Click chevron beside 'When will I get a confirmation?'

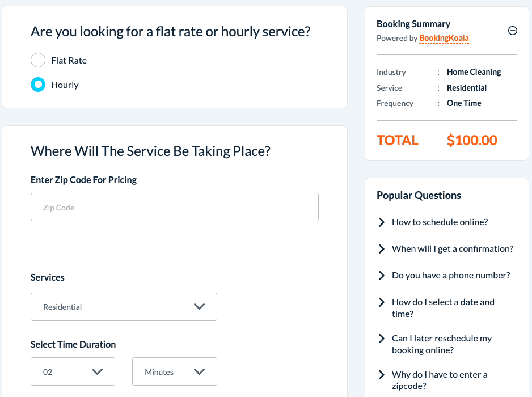382,249
